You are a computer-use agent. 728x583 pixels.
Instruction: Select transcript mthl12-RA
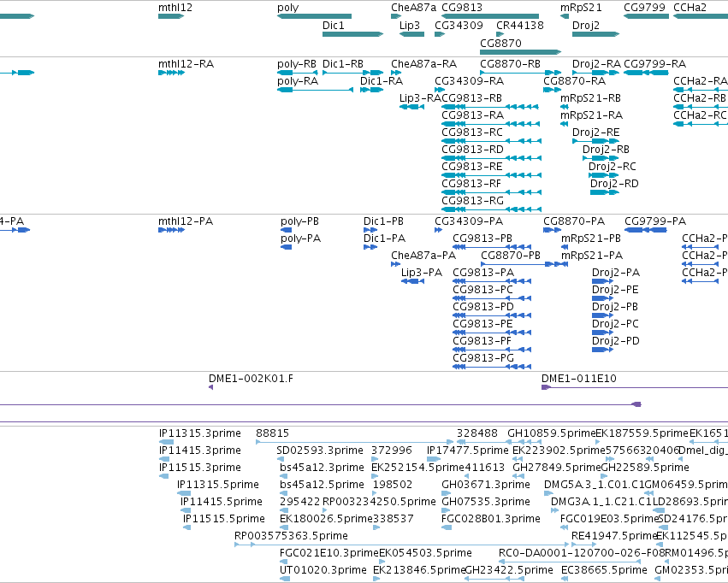tap(171, 73)
